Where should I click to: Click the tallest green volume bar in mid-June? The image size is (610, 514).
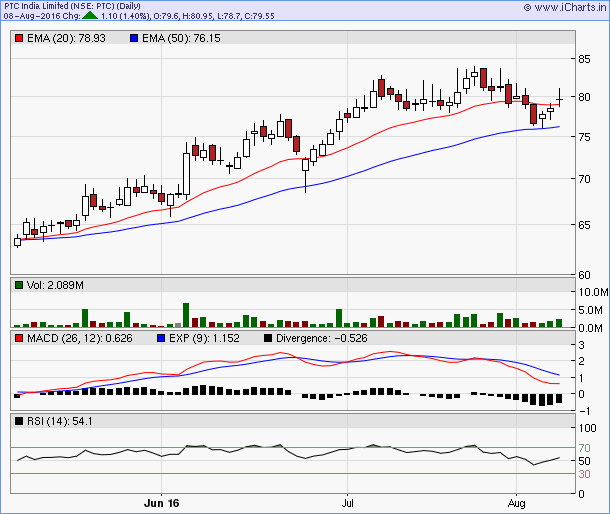point(186,315)
